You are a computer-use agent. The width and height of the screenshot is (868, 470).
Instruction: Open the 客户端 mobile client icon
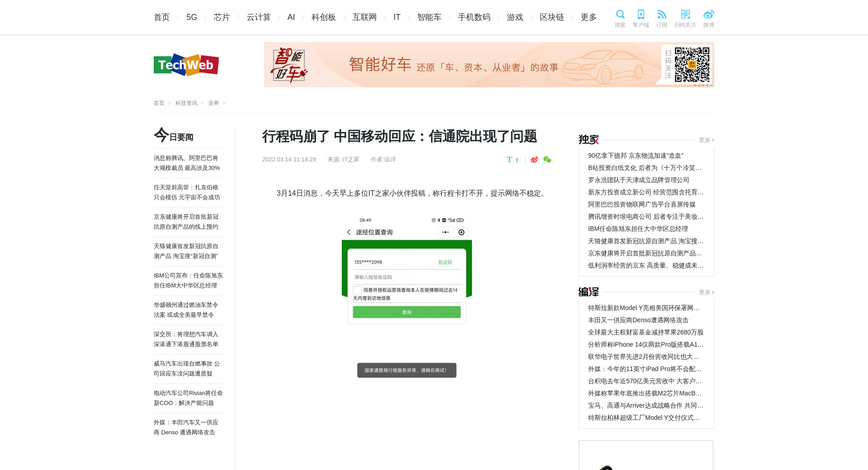pyautogui.click(x=641, y=15)
